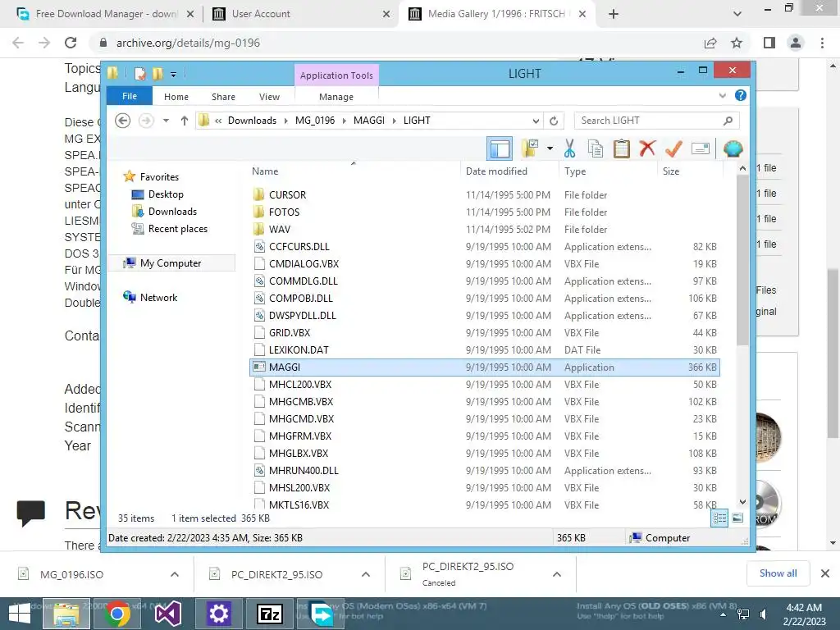This screenshot has height=630, width=840.
Task: Switch to User Account browser tab
Action: point(301,14)
